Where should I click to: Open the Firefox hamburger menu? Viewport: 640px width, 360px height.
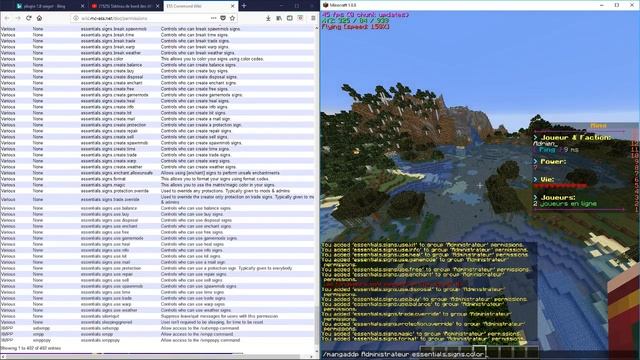(313, 18)
